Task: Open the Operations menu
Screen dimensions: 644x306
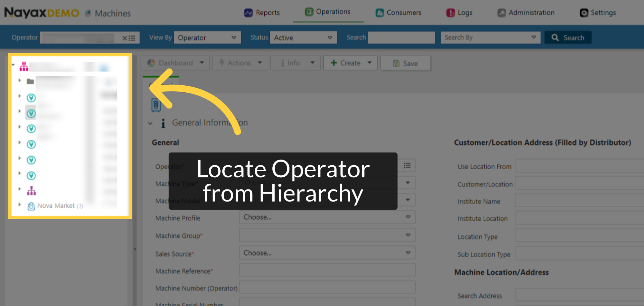Action: coord(328,12)
